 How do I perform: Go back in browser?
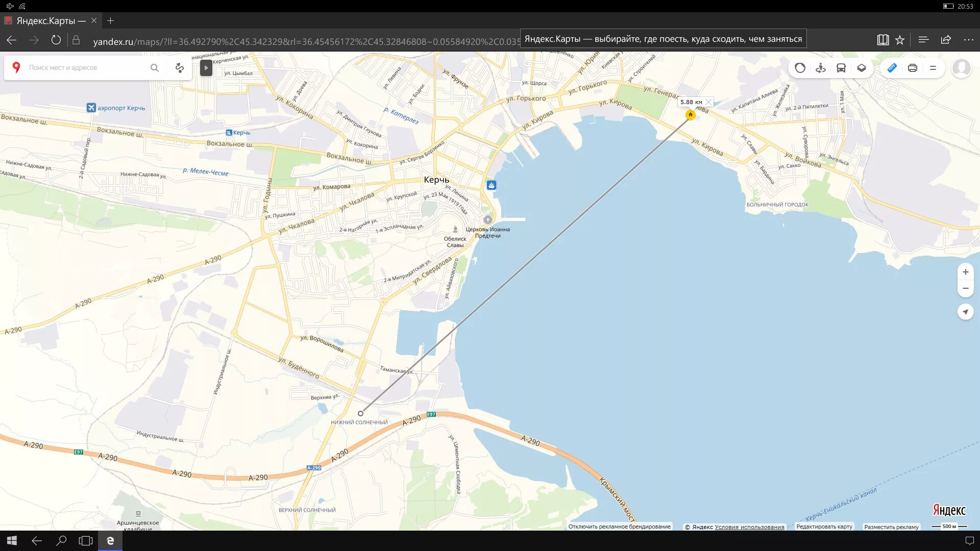pyautogui.click(x=11, y=40)
